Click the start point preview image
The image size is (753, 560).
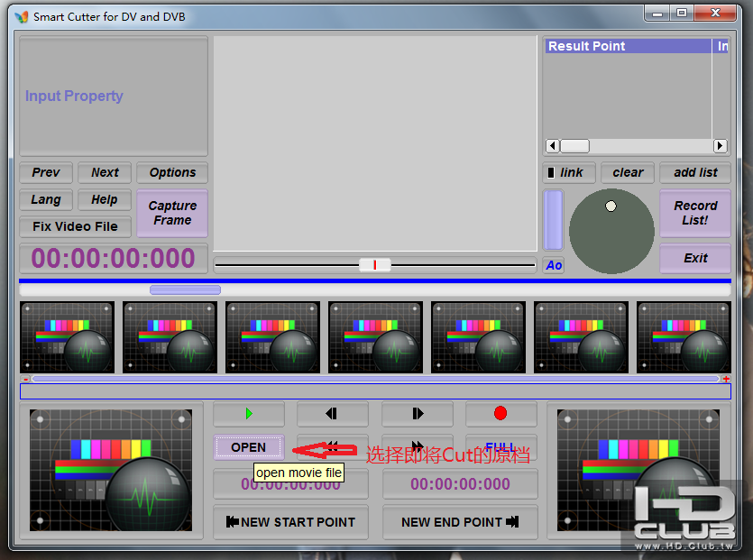pyautogui.click(x=111, y=470)
